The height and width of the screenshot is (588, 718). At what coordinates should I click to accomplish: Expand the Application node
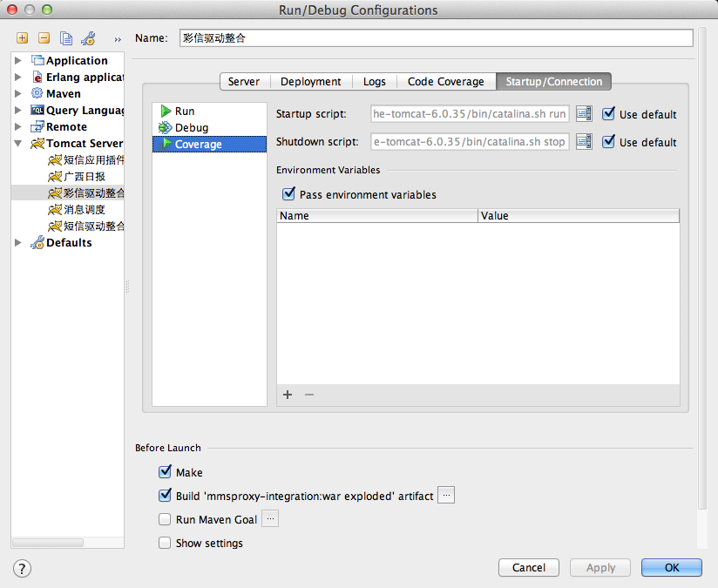(x=17, y=60)
